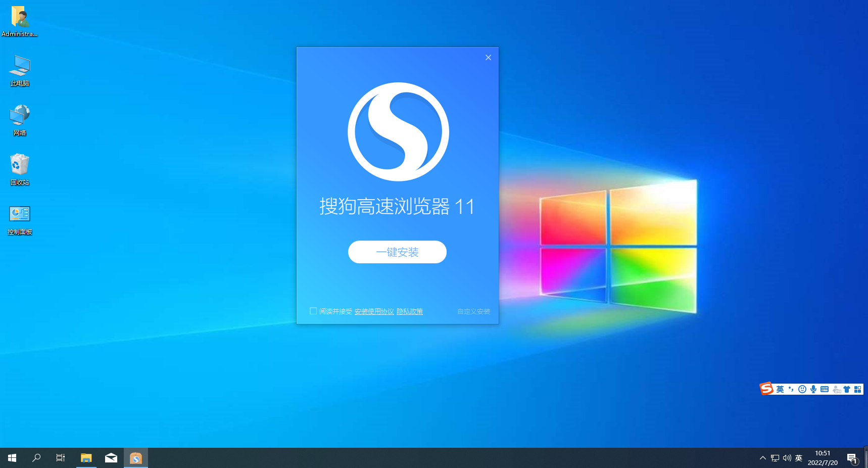The image size is (868, 468).
Task: Click the microphone voice input icon
Action: (813, 389)
